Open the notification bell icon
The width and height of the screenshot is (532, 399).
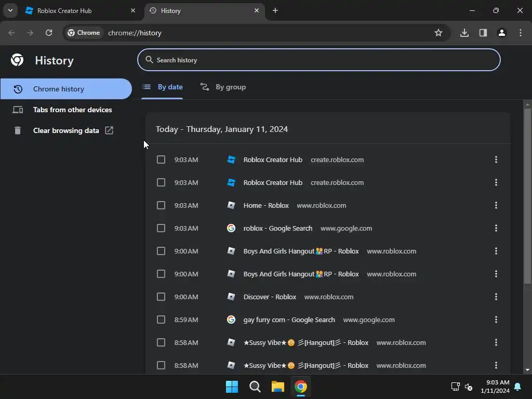coord(518,387)
